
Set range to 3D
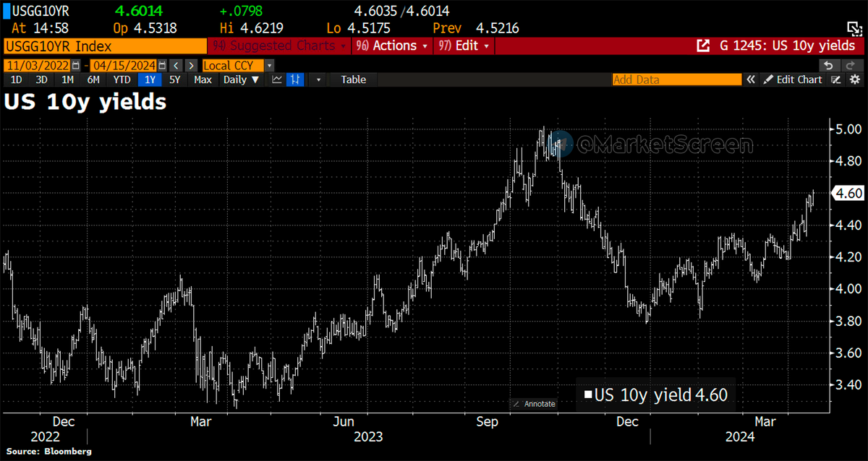coord(41,79)
